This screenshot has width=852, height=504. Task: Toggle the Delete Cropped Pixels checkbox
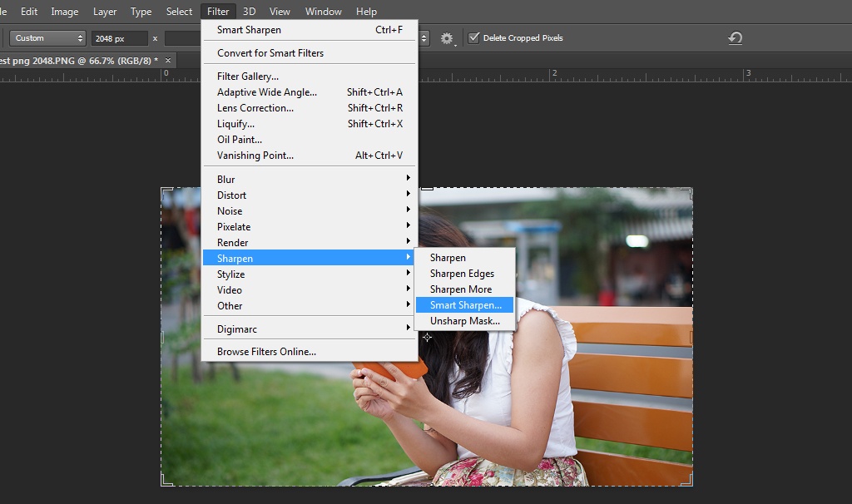[x=473, y=37]
